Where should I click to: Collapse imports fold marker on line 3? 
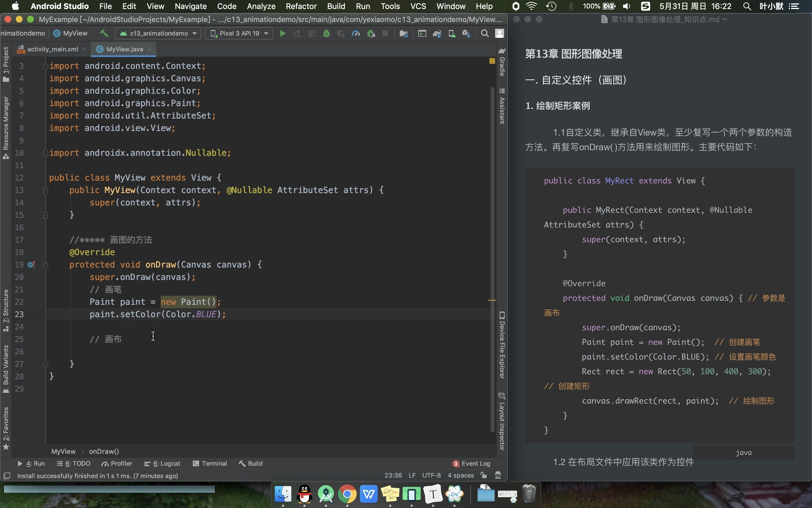point(46,66)
